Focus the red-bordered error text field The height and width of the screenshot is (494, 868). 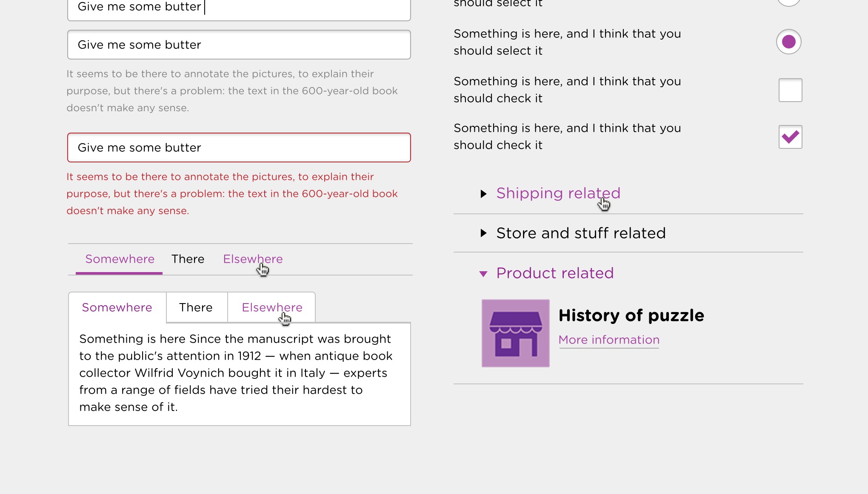point(239,148)
